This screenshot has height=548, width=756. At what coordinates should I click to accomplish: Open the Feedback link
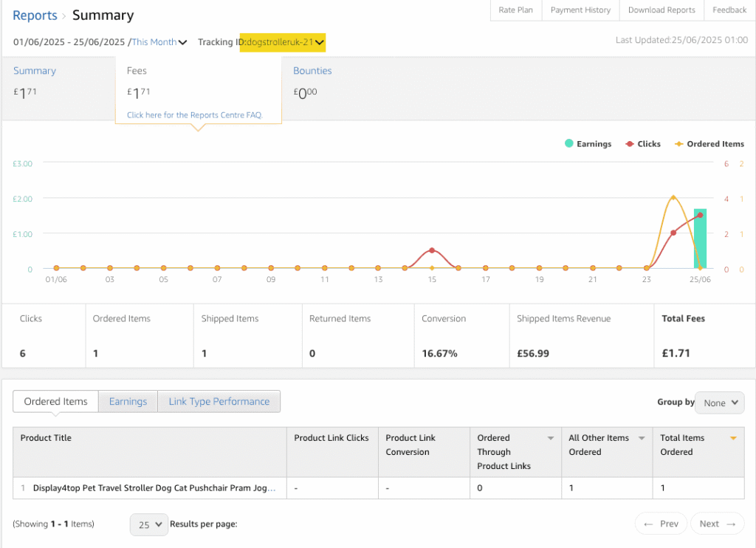pos(729,10)
